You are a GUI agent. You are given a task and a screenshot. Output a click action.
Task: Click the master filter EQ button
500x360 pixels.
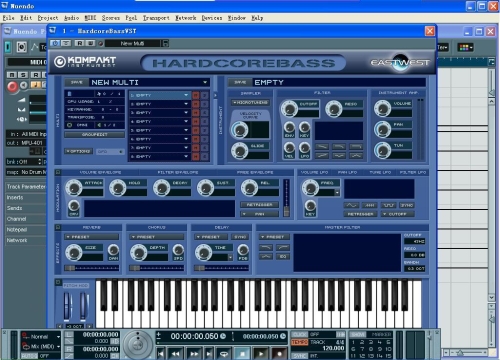pyautogui.click(x=283, y=256)
